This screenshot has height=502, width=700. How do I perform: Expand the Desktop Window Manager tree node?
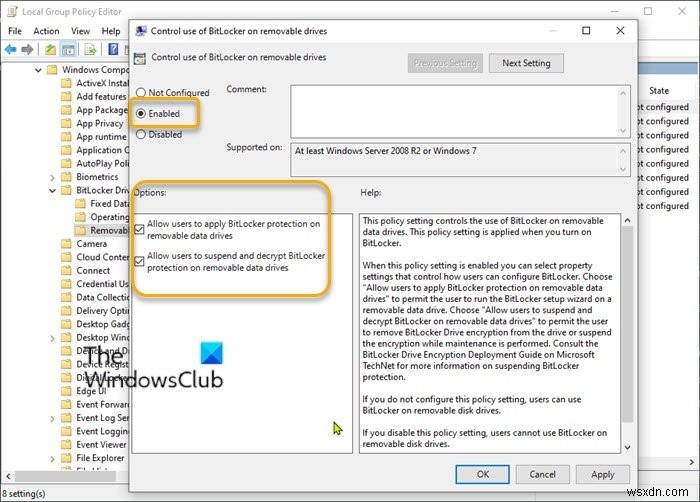52,339
